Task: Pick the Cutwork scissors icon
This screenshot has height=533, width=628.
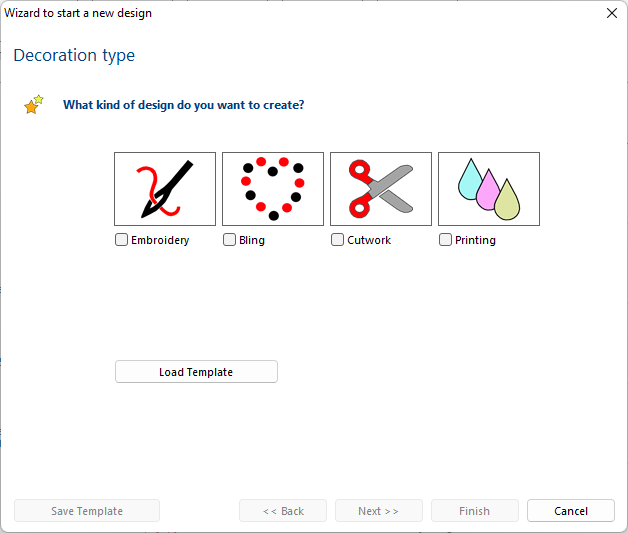Action: pyautogui.click(x=381, y=189)
